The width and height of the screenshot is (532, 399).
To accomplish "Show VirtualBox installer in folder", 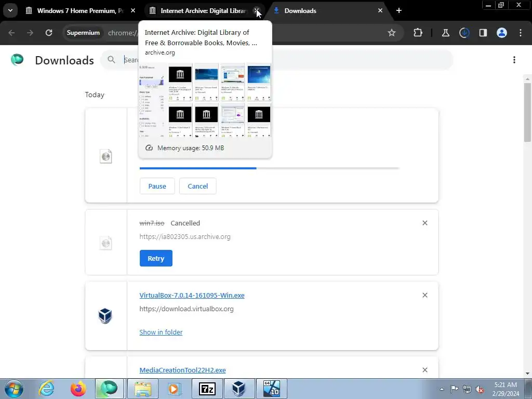I will (x=161, y=332).
